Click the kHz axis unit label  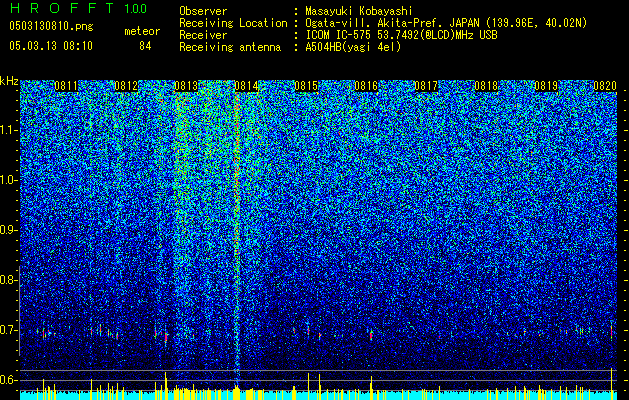coord(9,81)
